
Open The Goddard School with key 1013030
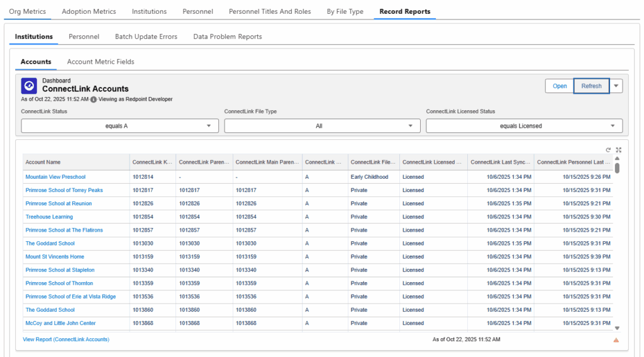click(50, 243)
